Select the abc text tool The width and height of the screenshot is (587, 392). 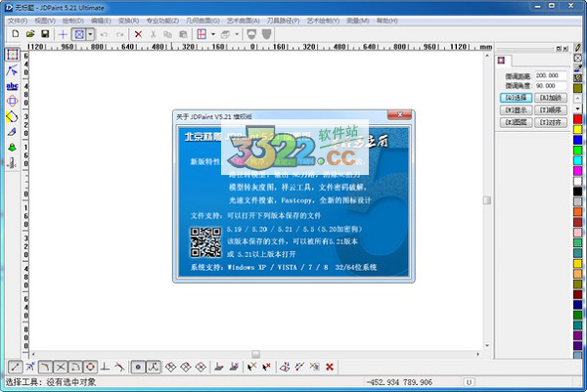pos(12,84)
